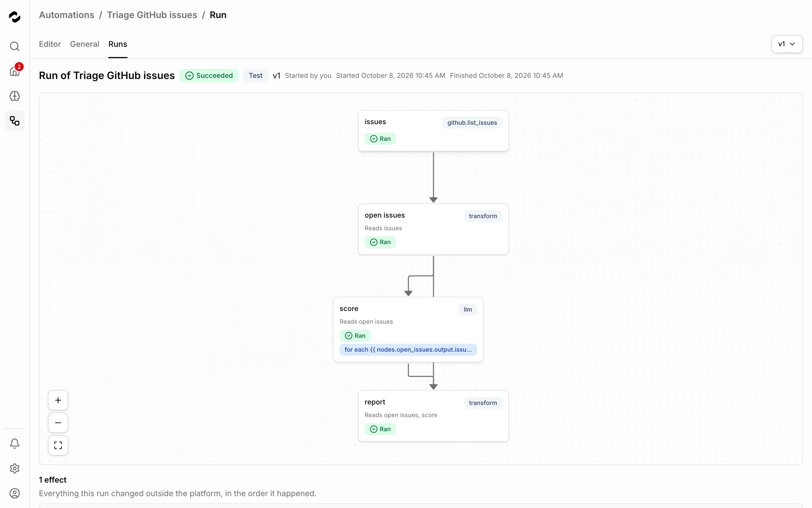The height and width of the screenshot is (508, 812).
Task: Open the user profile icon
Action: [14, 493]
